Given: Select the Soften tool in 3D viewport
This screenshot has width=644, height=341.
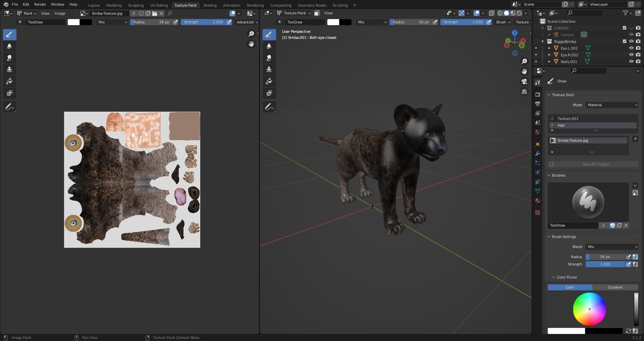Looking at the screenshot, I should (x=269, y=46).
